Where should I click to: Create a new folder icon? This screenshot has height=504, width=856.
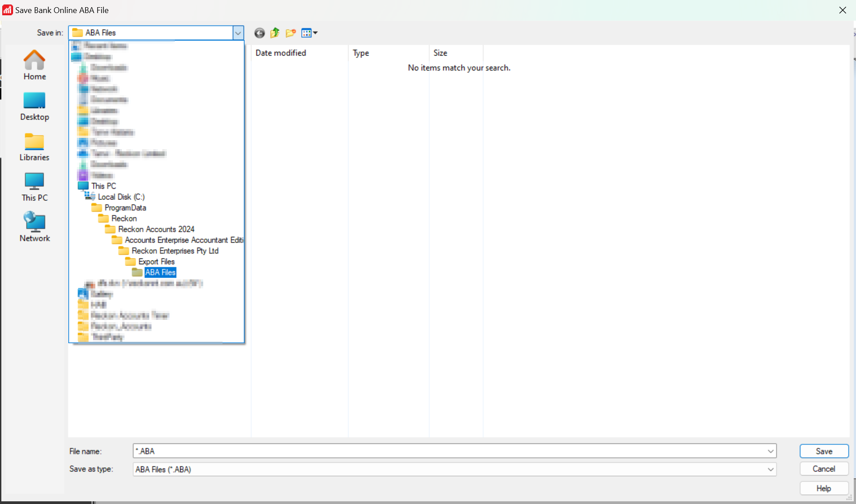click(290, 33)
